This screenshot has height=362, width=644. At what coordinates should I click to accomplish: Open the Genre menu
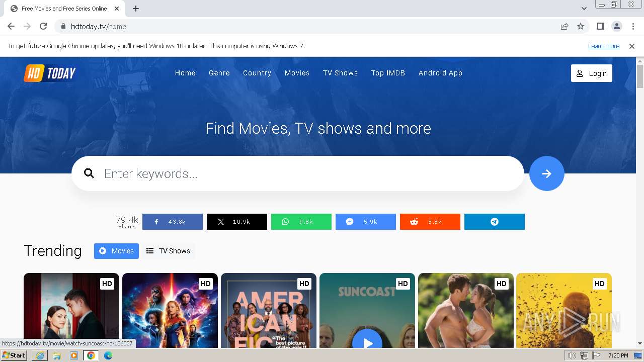(219, 73)
